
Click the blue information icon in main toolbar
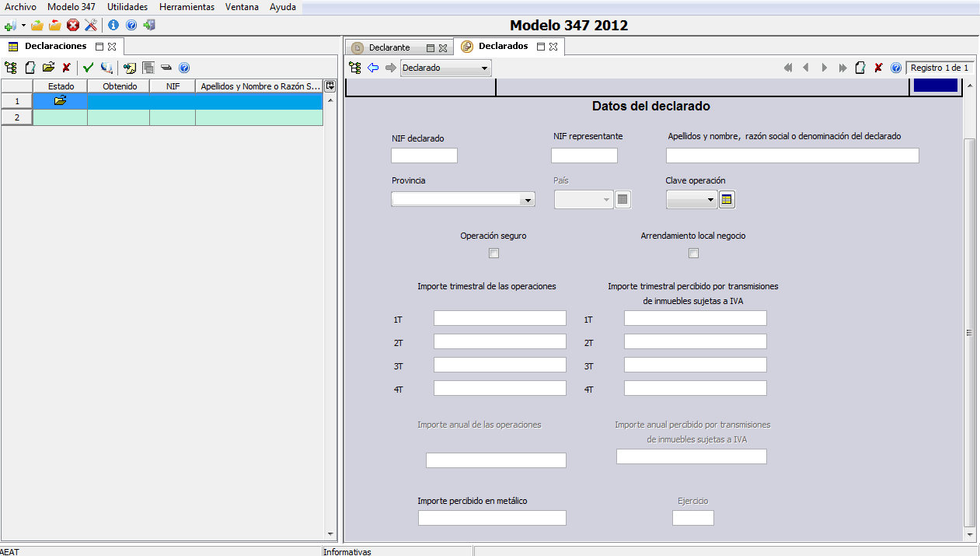pos(113,25)
